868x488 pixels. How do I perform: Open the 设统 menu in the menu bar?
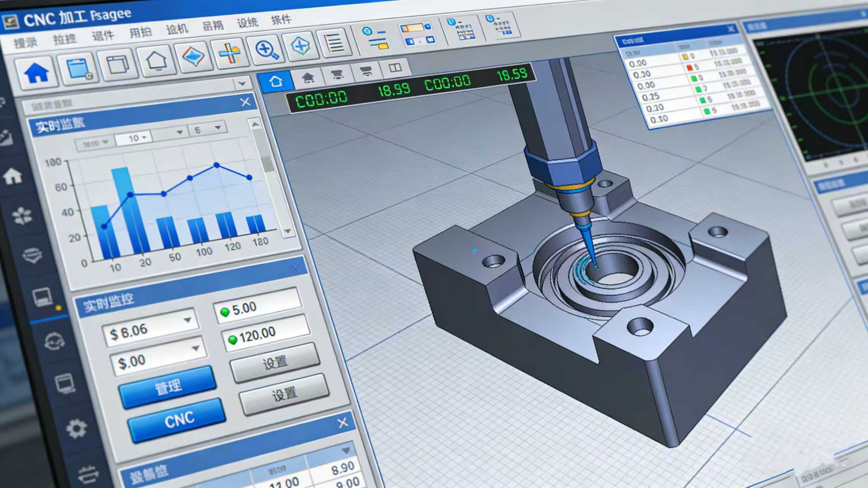pyautogui.click(x=247, y=23)
